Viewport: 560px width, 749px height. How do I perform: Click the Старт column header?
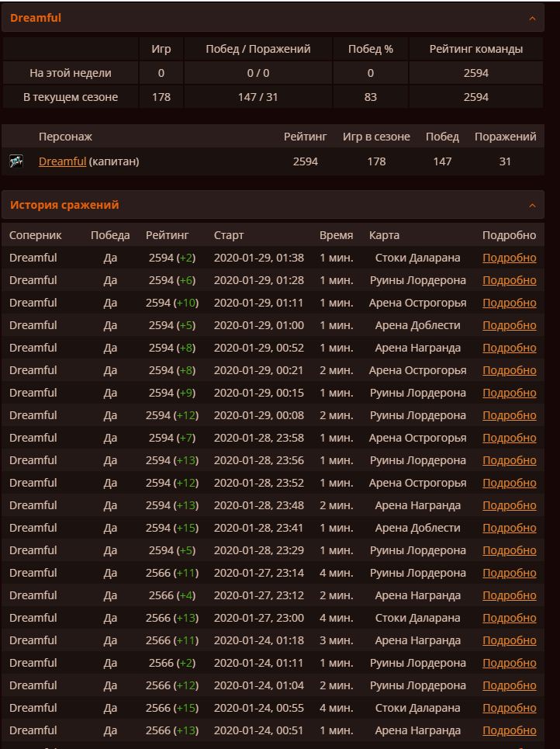point(229,235)
